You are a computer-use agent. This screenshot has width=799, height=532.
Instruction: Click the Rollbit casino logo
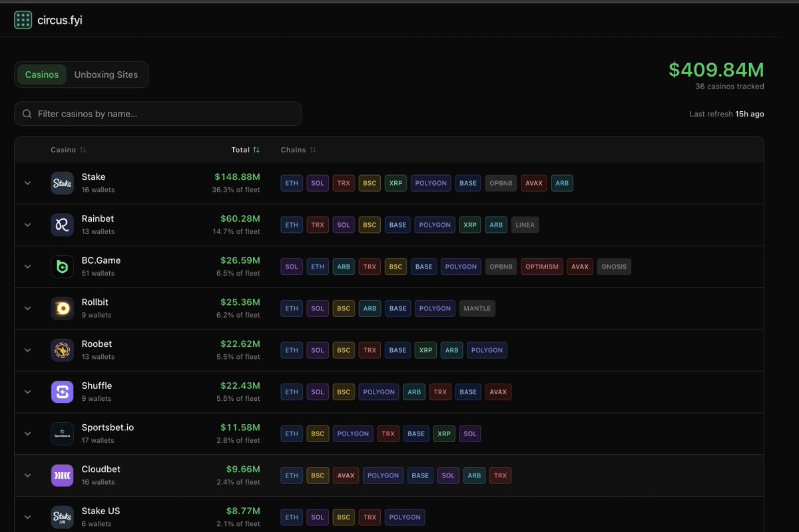pos(62,308)
